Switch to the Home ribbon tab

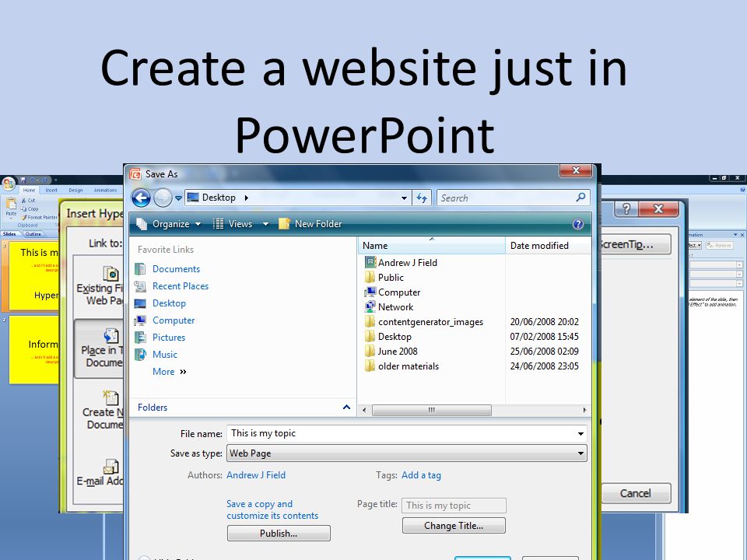coord(29,190)
